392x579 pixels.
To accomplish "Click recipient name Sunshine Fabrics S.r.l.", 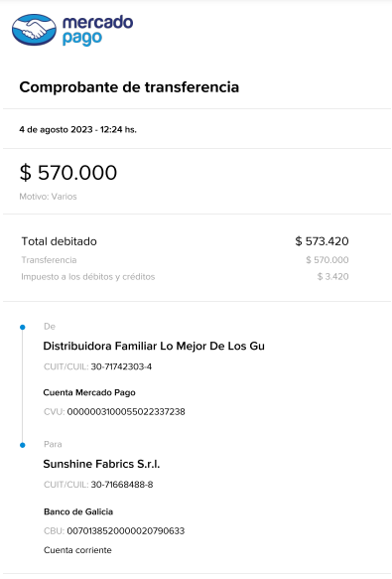I will coord(101,464).
